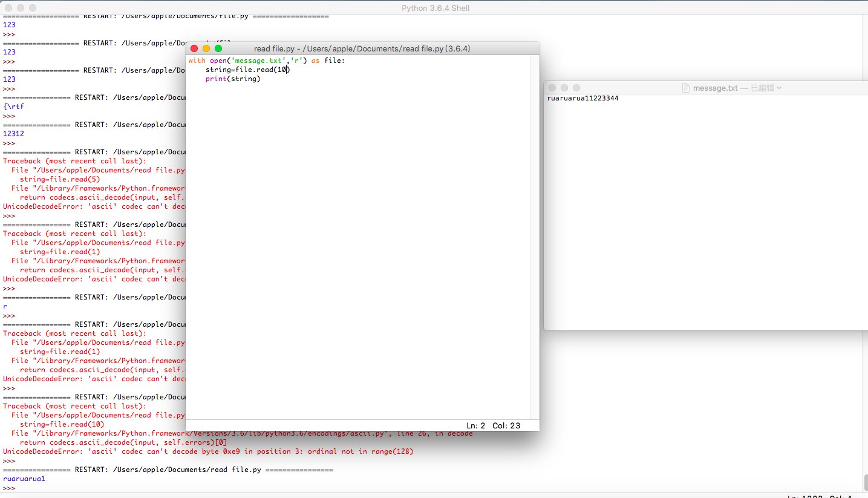Close the message.txt window
This screenshot has height=498, width=868.
[552, 88]
